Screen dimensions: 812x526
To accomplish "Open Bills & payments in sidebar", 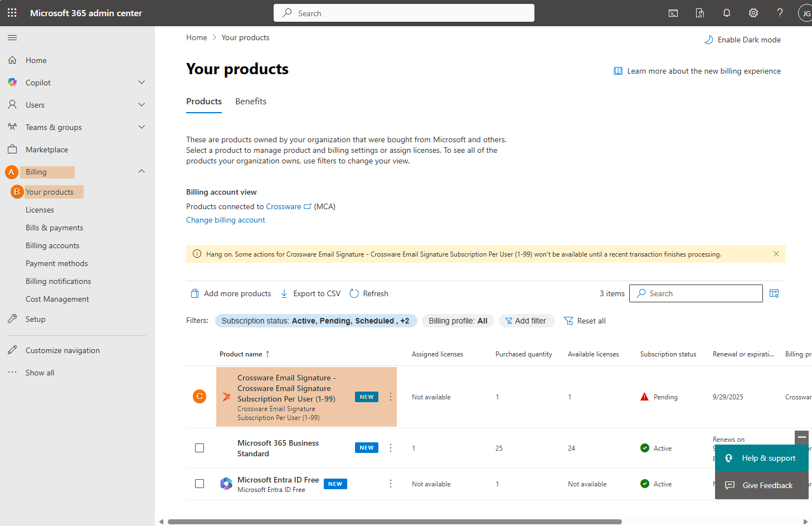I will tap(54, 228).
